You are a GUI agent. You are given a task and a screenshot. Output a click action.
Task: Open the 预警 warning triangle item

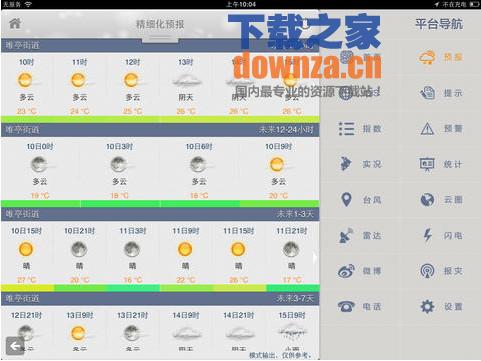(441, 129)
